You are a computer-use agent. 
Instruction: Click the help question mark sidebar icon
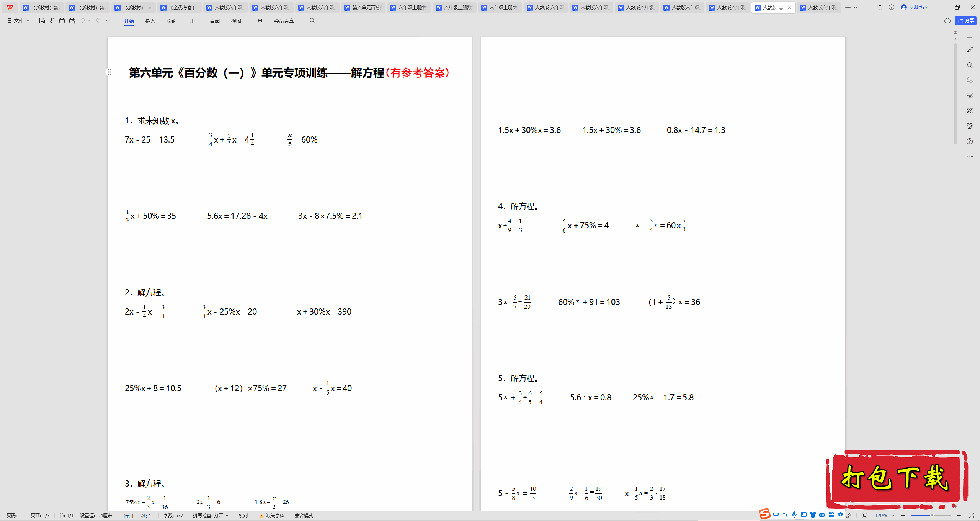coord(970,141)
